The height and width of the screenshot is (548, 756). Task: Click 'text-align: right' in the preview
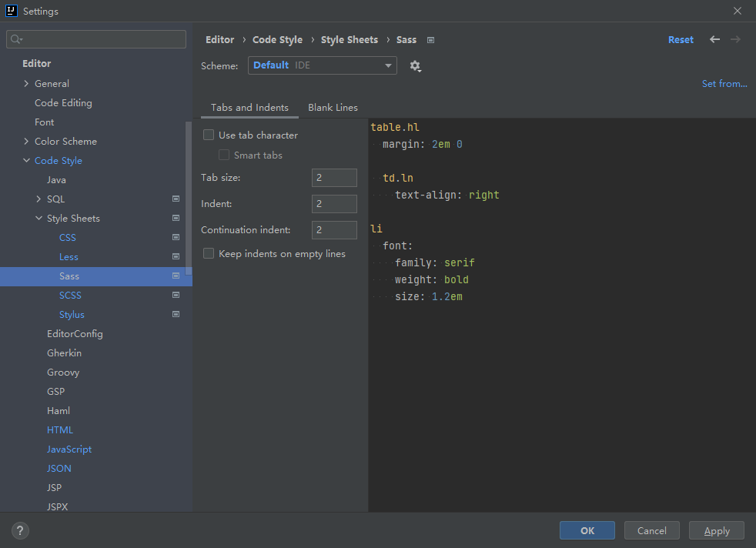(447, 195)
